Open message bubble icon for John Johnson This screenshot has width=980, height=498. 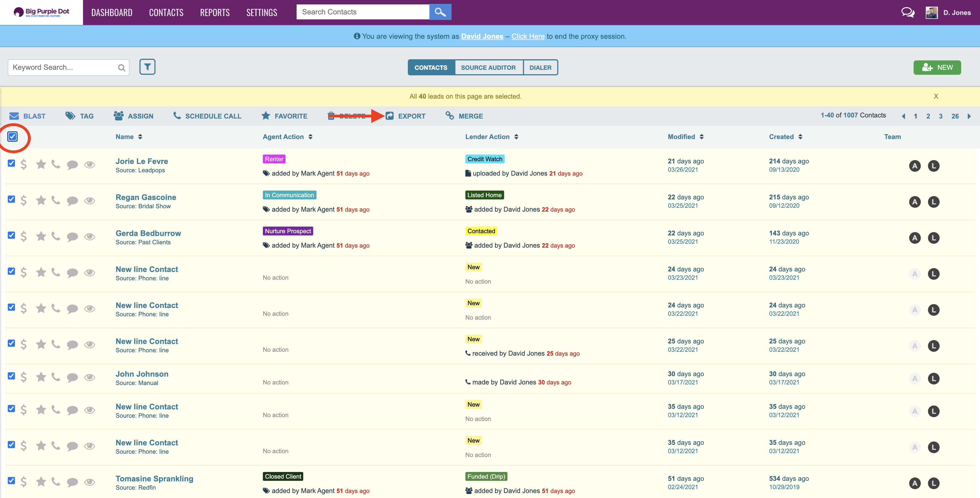[x=72, y=377]
